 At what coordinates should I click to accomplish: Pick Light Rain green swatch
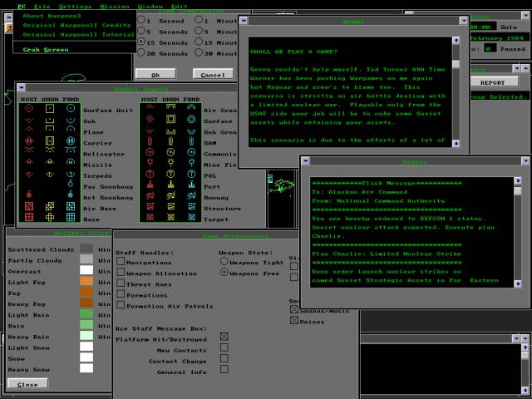[86, 314]
